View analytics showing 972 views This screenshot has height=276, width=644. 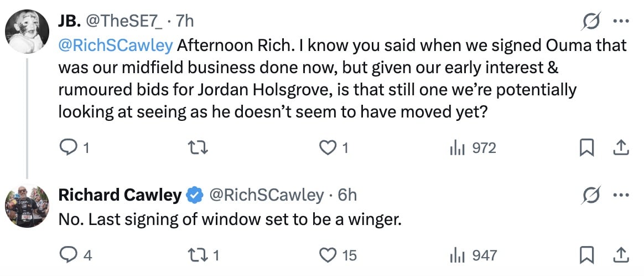(473, 147)
